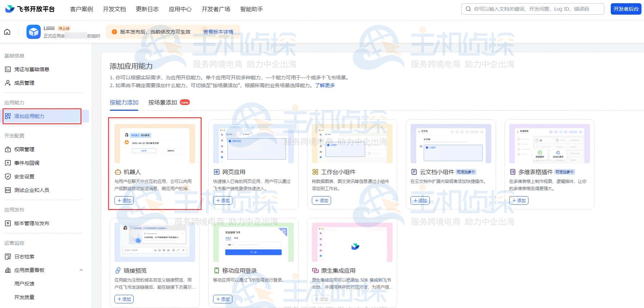644x308 pixels.
Task: Click the 成员管理 person icon
Action: (x=8, y=83)
